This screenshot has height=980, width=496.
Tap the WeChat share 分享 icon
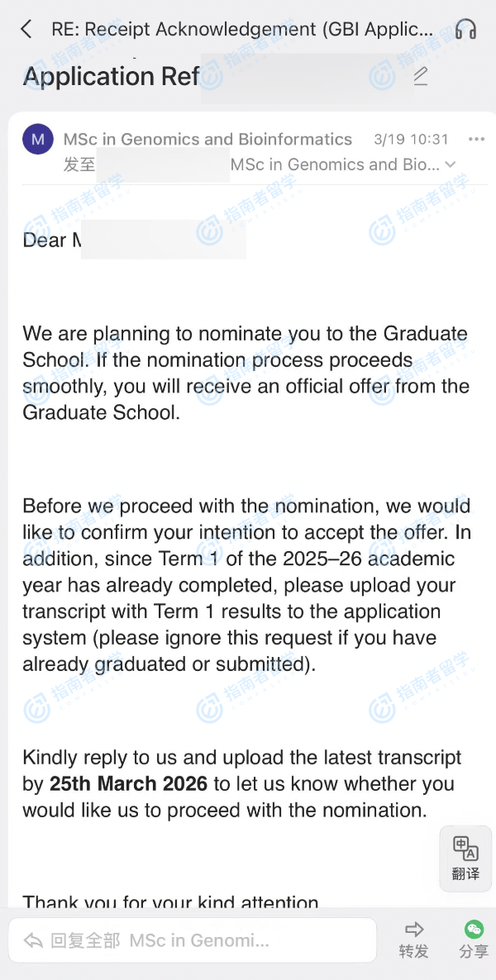click(x=474, y=930)
